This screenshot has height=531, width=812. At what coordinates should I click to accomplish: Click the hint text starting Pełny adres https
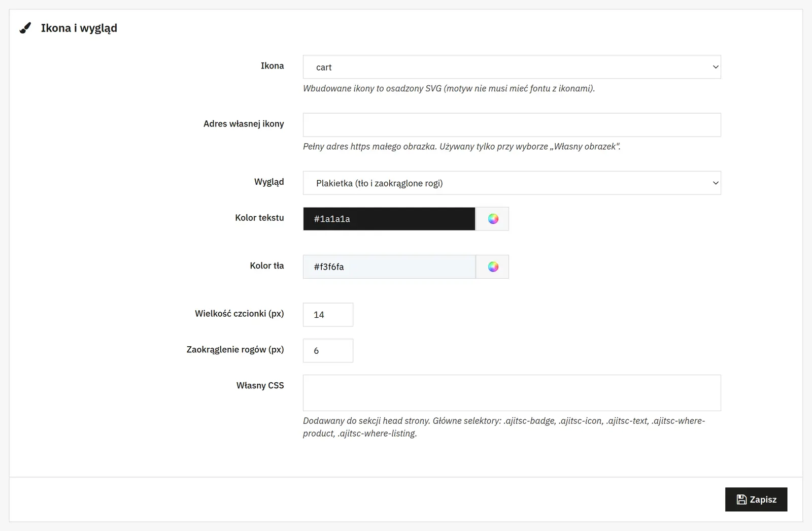point(461,147)
